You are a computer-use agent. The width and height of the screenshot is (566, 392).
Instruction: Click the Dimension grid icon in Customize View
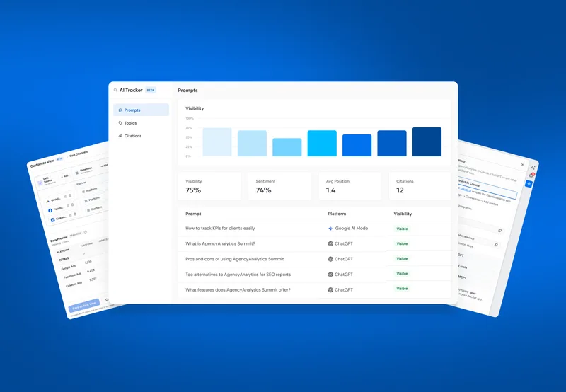[76, 173]
